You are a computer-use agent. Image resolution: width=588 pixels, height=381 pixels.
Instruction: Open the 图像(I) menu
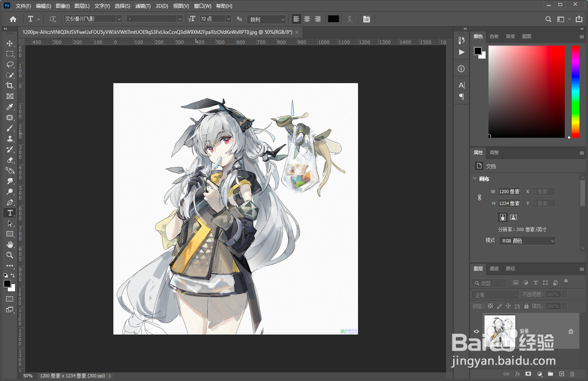[63, 6]
